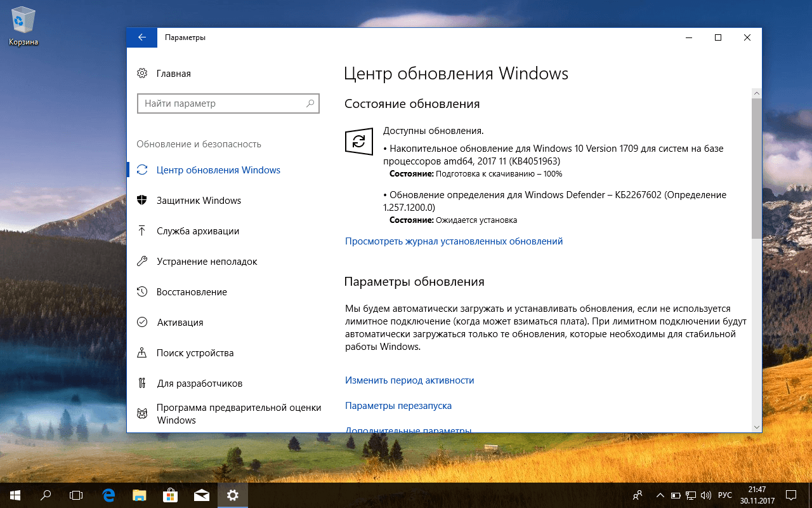Click the Recovery clock-arrow icon
The width and height of the screenshot is (812, 508).
142,292
